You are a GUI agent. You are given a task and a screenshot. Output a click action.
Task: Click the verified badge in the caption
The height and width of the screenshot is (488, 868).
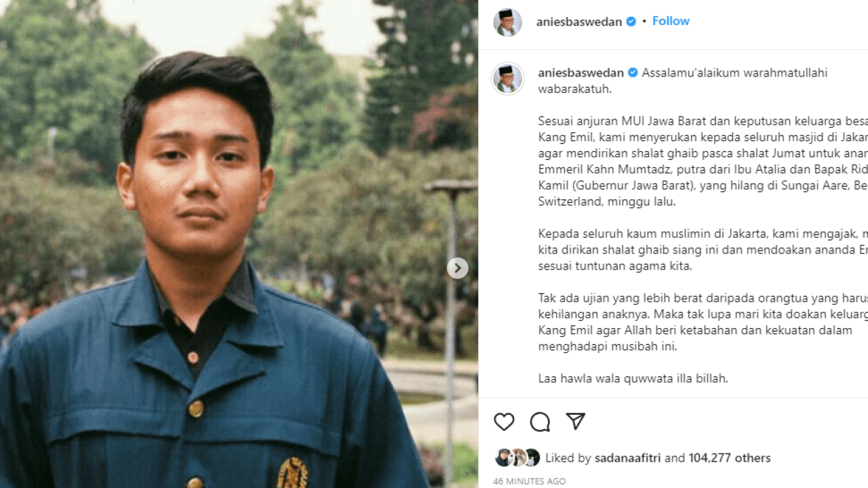633,73
